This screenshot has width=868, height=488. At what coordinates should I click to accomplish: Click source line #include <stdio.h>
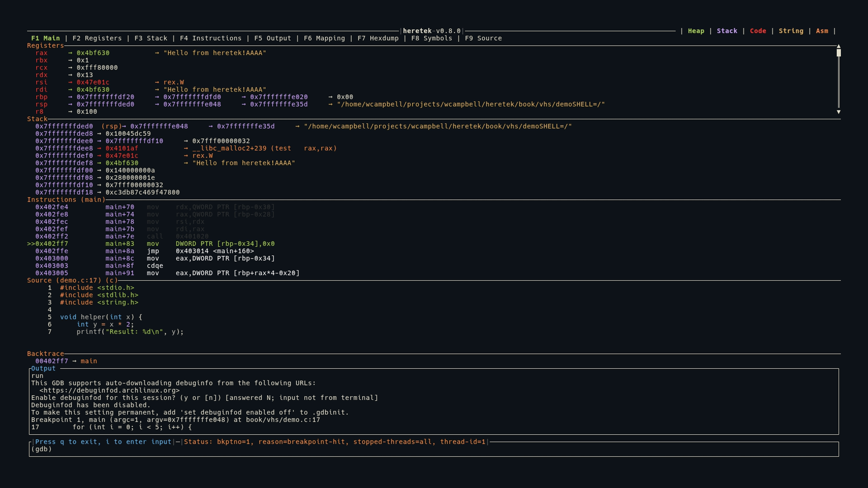pos(97,288)
